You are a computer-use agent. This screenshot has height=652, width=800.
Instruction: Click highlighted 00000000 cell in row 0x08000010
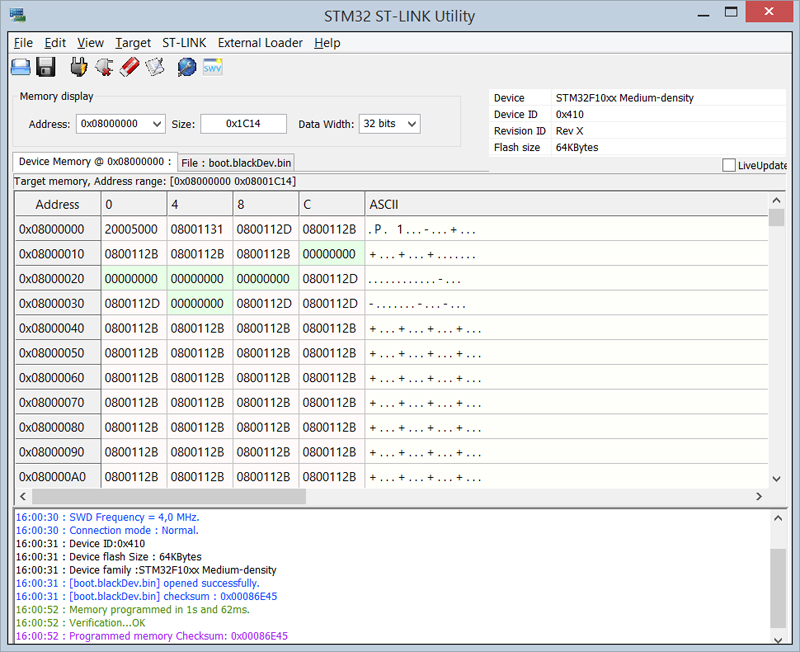click(332, 254)
